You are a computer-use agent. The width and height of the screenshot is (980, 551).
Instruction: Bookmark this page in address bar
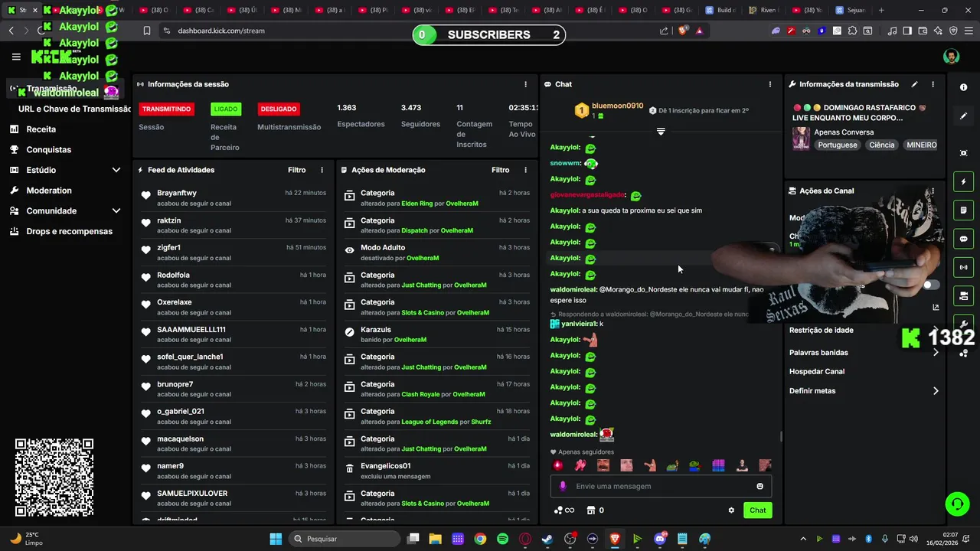pos(147,31)
